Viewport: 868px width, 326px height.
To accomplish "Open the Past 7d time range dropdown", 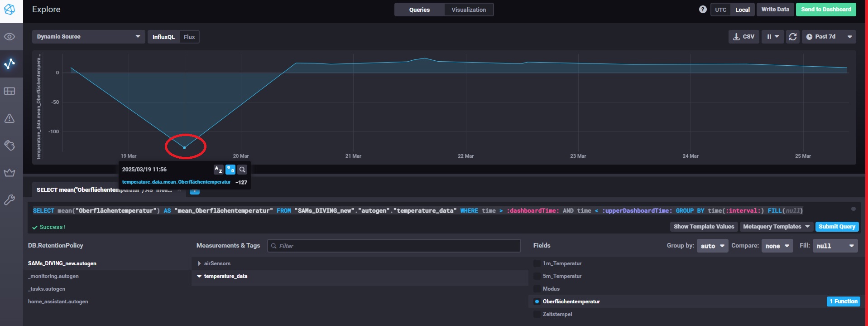I will point(829,37).
